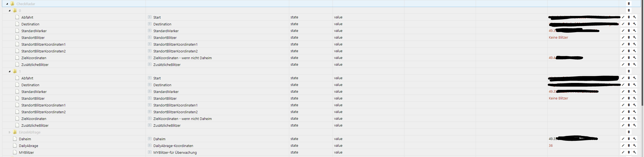Collapse folder 1 under CheckRadar
The height and width of the screenshot is (157, 644).
click(x=9, y=71)
